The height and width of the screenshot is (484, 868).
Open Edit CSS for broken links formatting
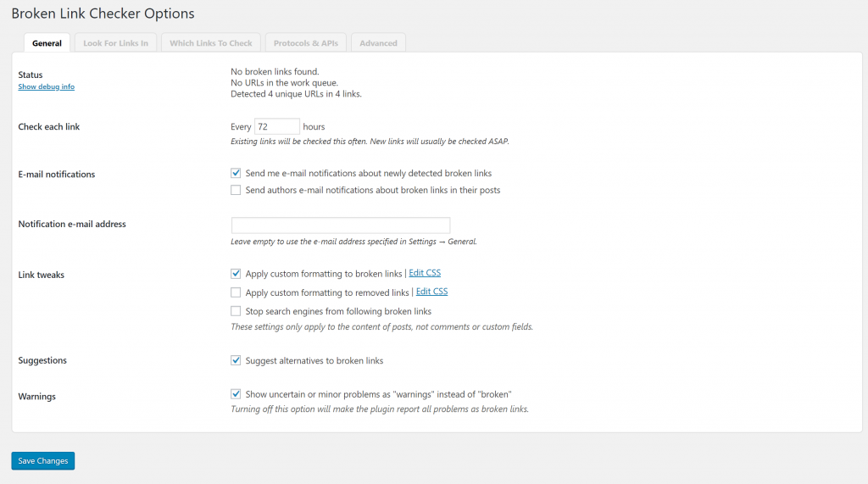[425, 273]
